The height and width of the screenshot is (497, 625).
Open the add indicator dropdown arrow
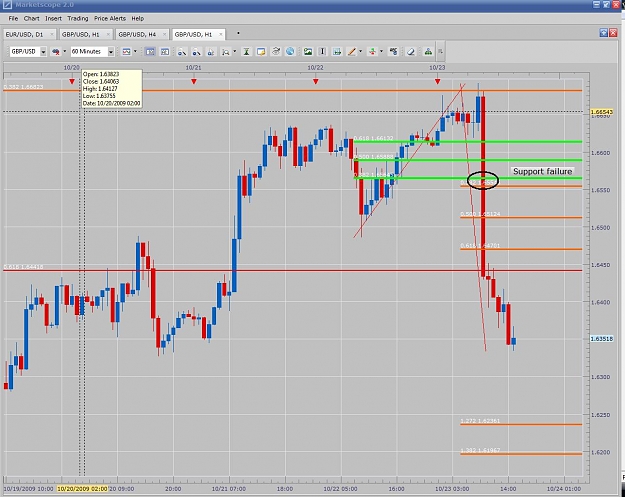381,51
